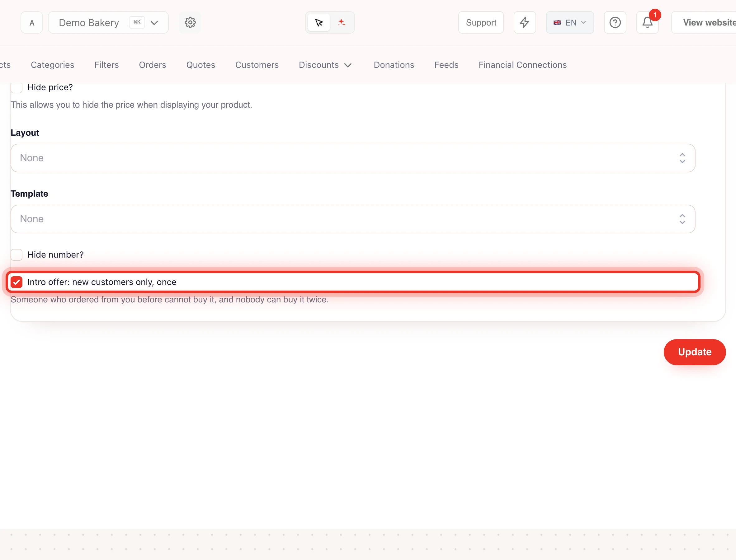This screenshot has width=736, height=560.
Task: Click the account avatar labeled A
Action: pos(32,23)
